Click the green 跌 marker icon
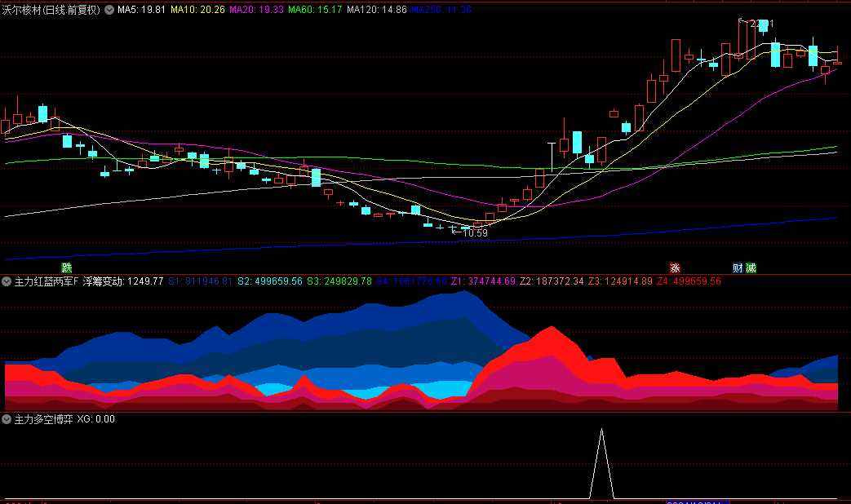Image resolution: width=851 pixels, height=504 pixels. click(67, 267)
